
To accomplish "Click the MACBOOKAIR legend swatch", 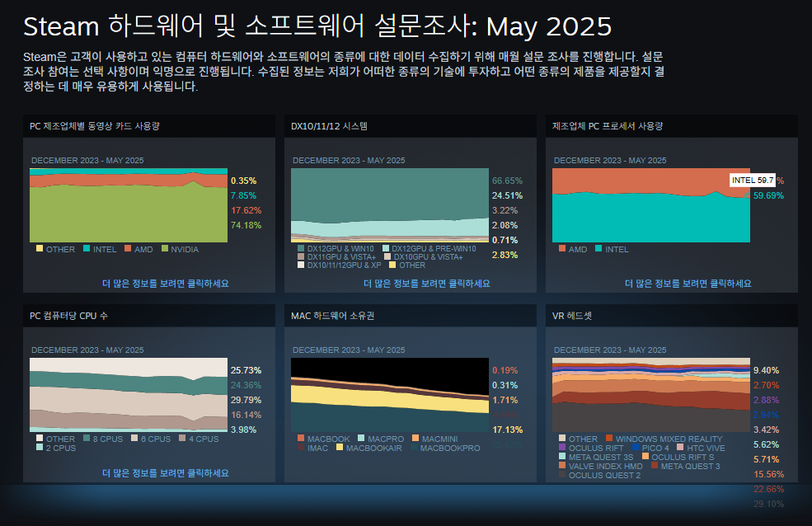I will (340, 448).
